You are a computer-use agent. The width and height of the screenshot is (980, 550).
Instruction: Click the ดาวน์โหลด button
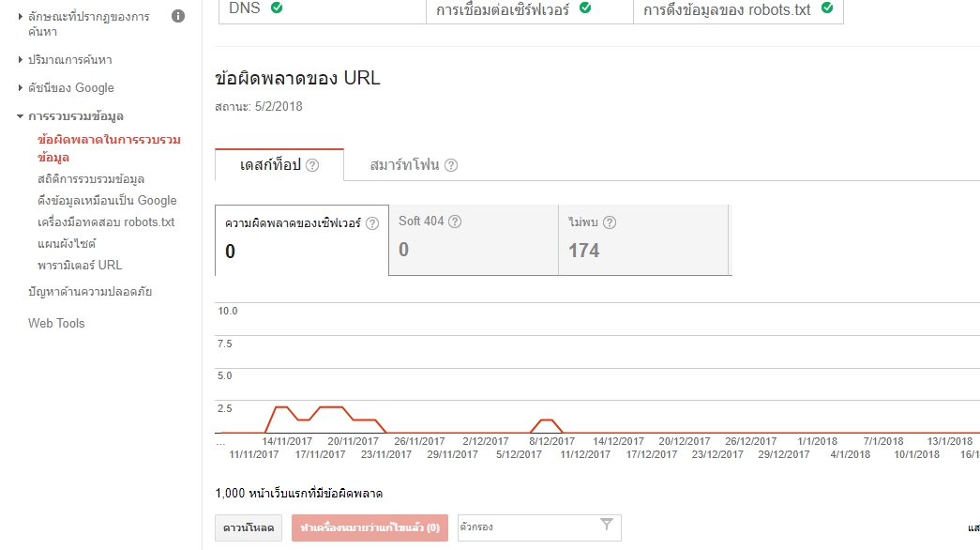[x=249, y=527]
